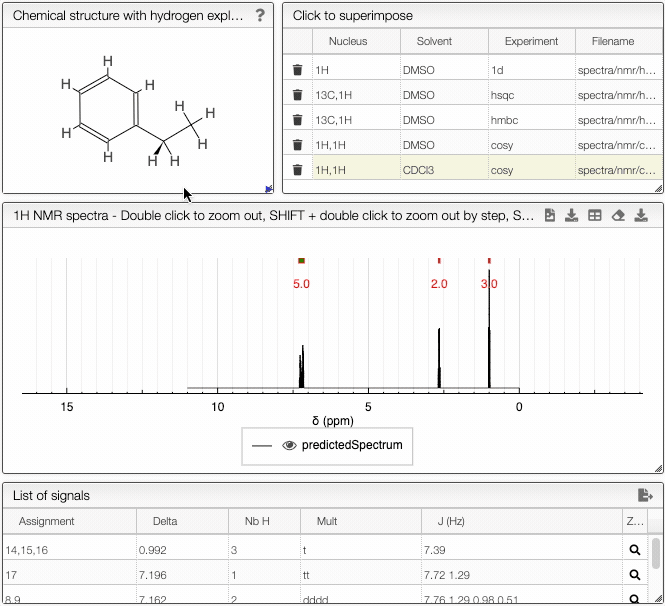
Task: Select the DMSO cosy spectrum row
Action: coord(470,145)
